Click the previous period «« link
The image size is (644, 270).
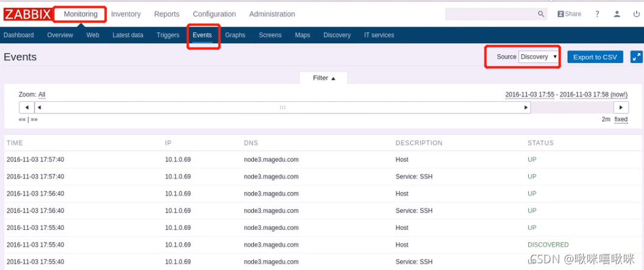click(22, 119)
